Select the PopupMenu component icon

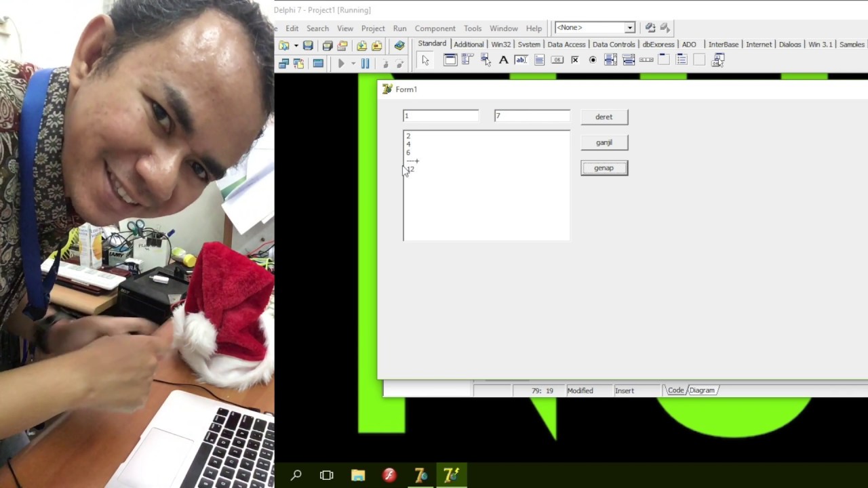pyautogui.click(x=486, y=60)
